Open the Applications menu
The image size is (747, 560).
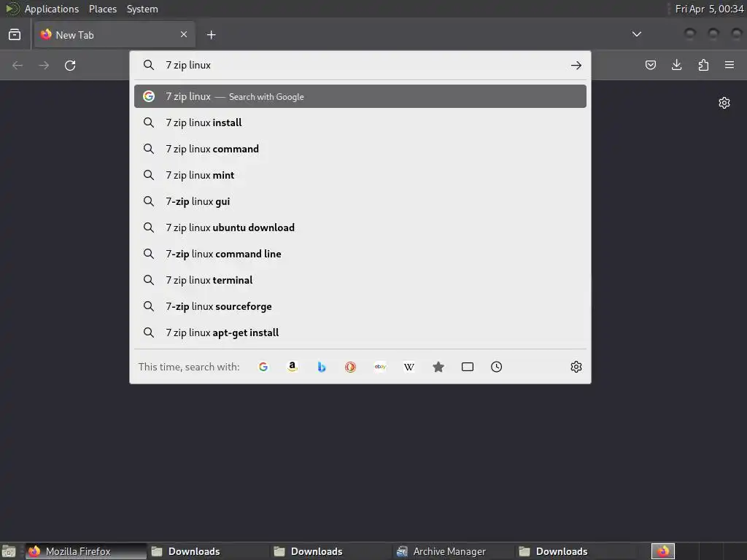(52, 9)
